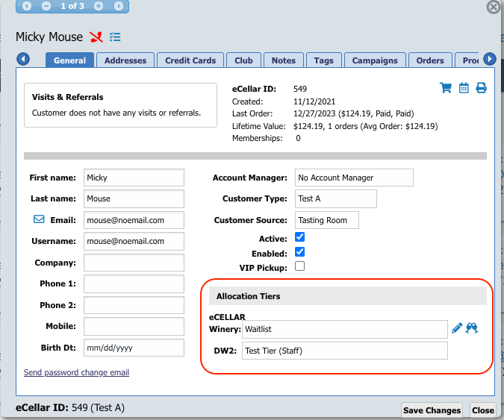Click the Birth Dt date field

tap(134, 348)
